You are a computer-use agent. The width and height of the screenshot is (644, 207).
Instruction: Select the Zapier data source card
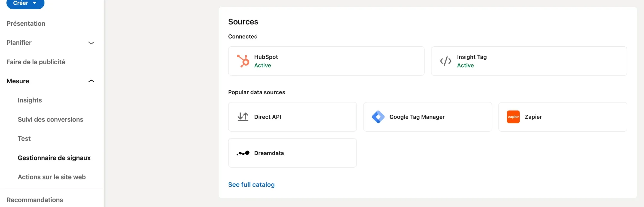563,117
